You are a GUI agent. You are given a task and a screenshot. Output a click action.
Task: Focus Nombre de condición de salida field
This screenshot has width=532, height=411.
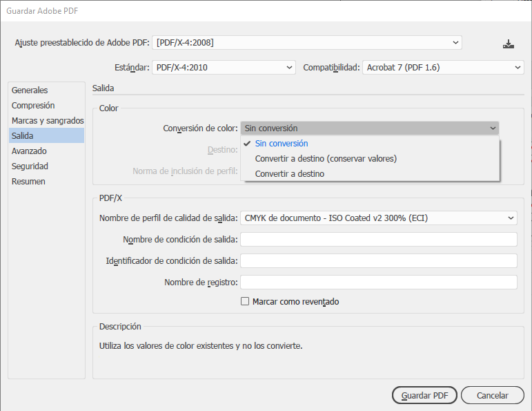click(379, 239)
